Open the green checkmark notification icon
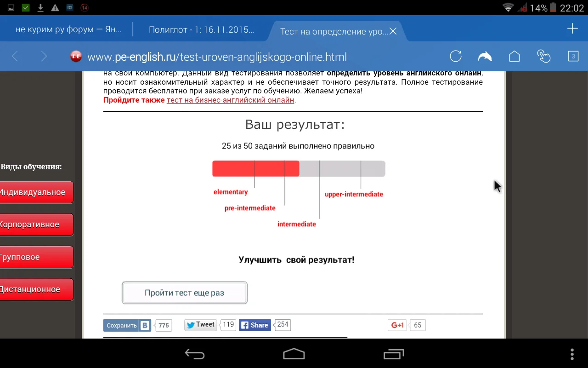The height and width of the screenshot is (368, 588). pyautogui.click(x=26, y=8)
